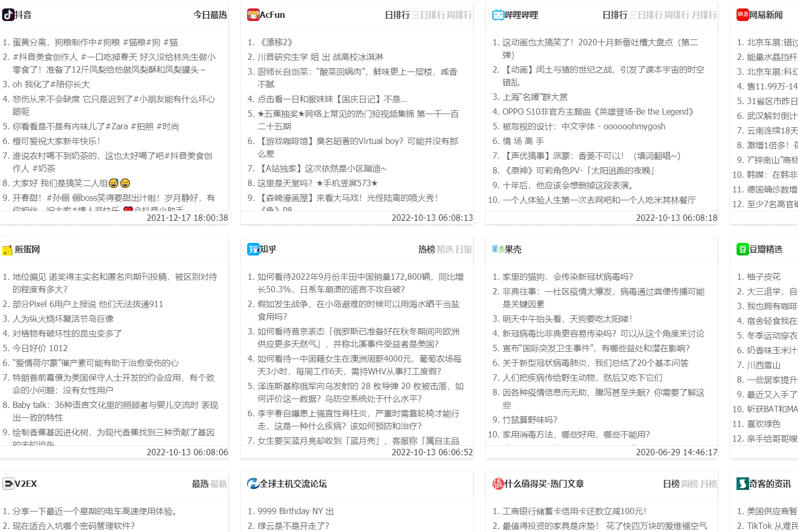Select 日排行 tab in AcFun card
This screenshot has height=532, width=798.
(x=397, y=15)
